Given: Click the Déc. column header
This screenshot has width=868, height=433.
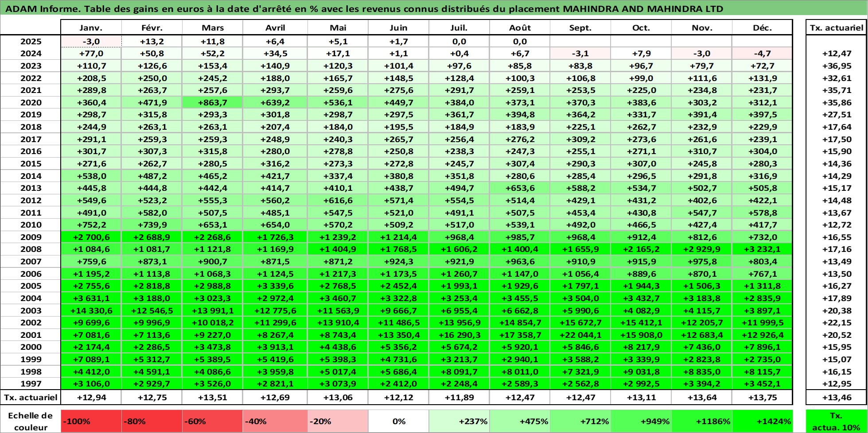Looking at the screenshot, I should (x=762, y=27).
